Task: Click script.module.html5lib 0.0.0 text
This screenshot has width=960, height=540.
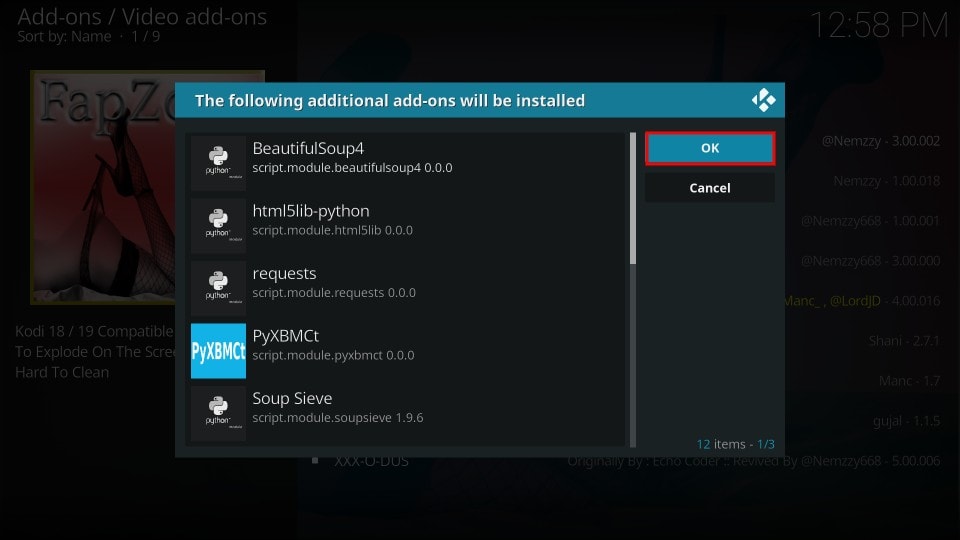Action: (x=332, y=230)
